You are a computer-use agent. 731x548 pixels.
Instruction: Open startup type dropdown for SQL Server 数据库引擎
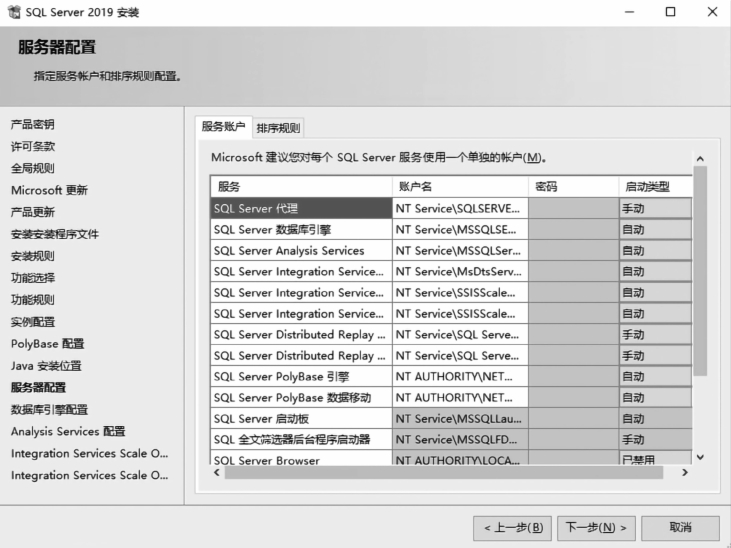(655, 229)
